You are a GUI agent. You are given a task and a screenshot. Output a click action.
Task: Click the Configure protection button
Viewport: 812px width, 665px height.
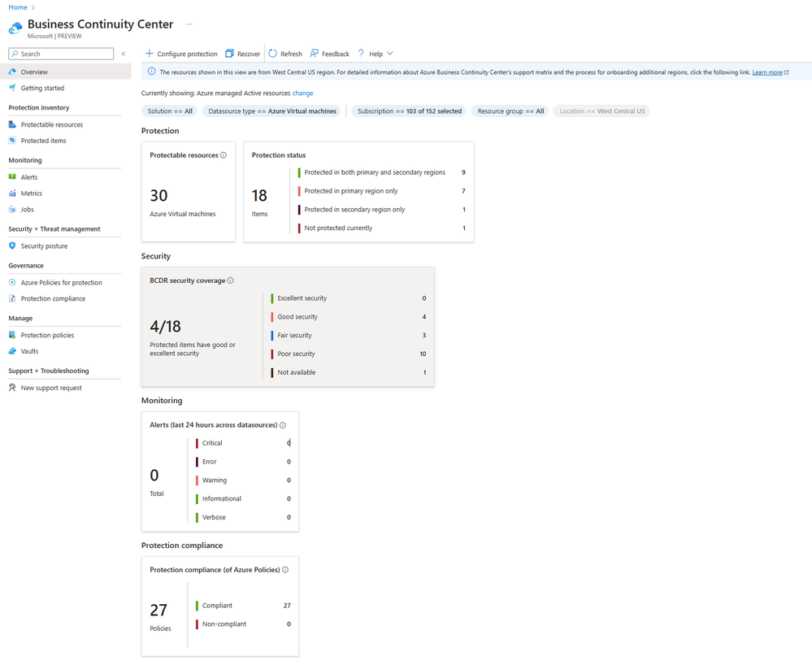click(x=181, y=54)
